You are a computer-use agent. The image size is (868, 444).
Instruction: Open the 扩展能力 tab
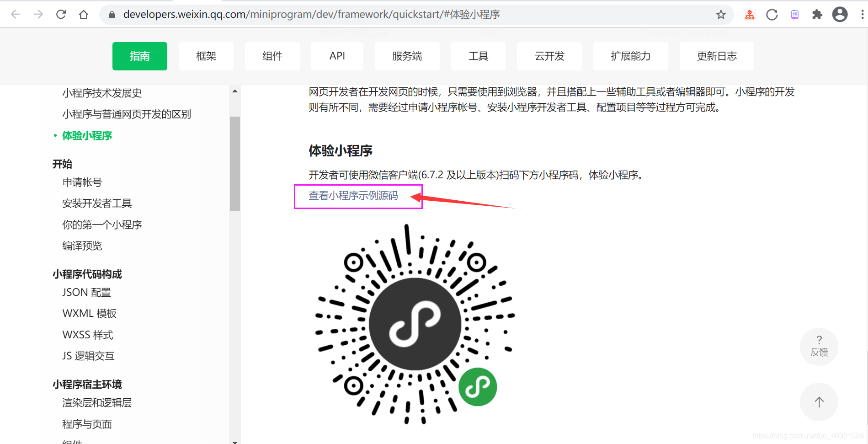coord(631,56)
